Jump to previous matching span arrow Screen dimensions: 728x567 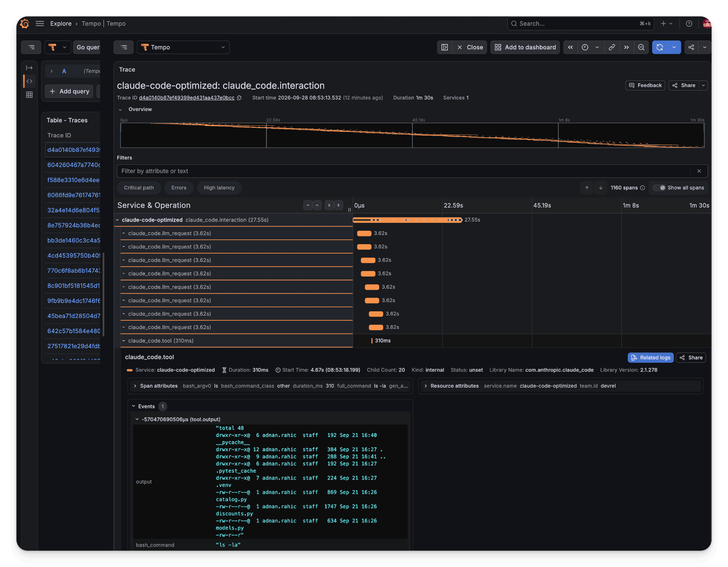tap(587, 188)
